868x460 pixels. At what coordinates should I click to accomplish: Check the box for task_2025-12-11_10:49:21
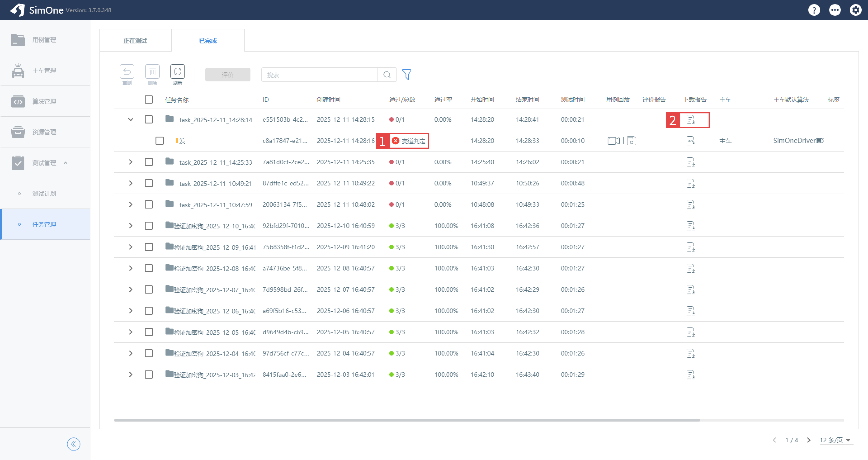[149, 183]
